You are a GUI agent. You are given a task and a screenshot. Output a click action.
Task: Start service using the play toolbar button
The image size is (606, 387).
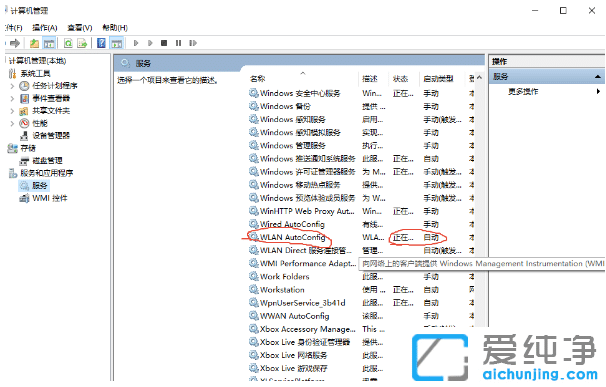[x=136, y=43]
